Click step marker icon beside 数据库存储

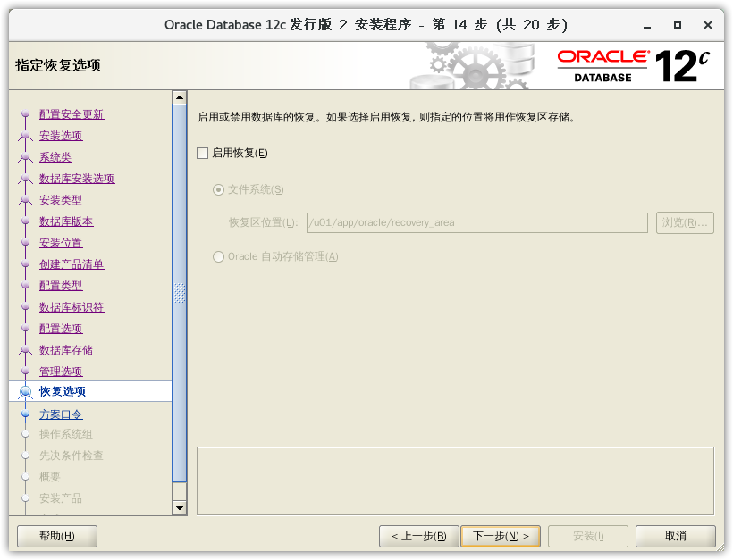25,350
